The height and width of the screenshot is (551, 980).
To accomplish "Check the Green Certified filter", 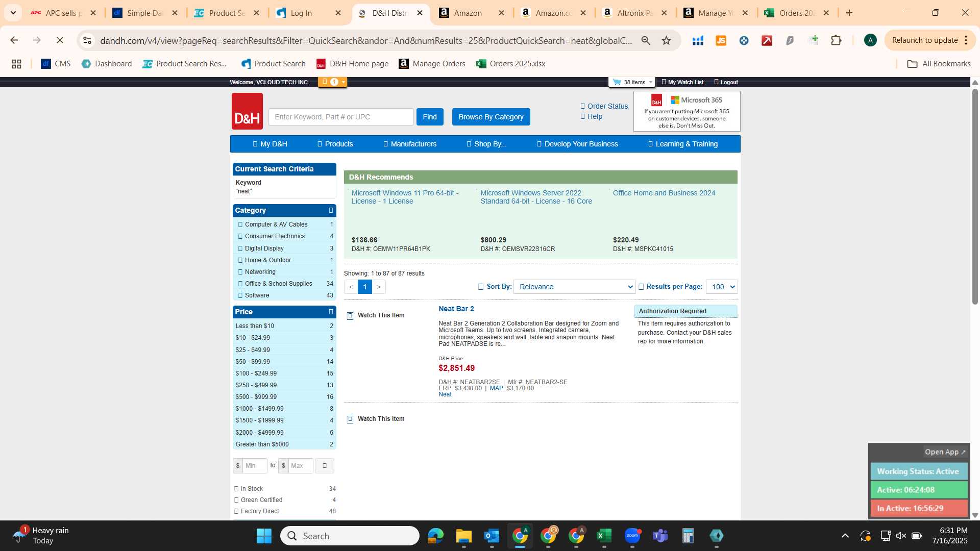I will (x=236, y=500).
